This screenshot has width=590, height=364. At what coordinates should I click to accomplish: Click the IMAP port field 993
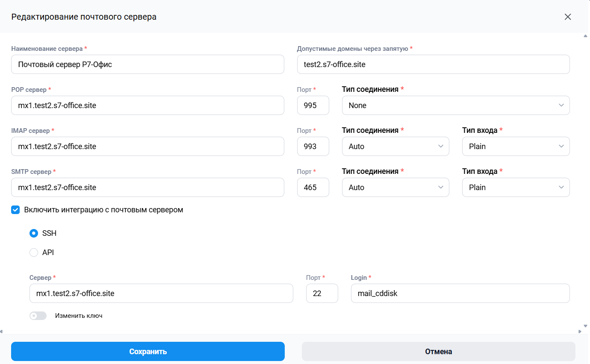(313, 147)
